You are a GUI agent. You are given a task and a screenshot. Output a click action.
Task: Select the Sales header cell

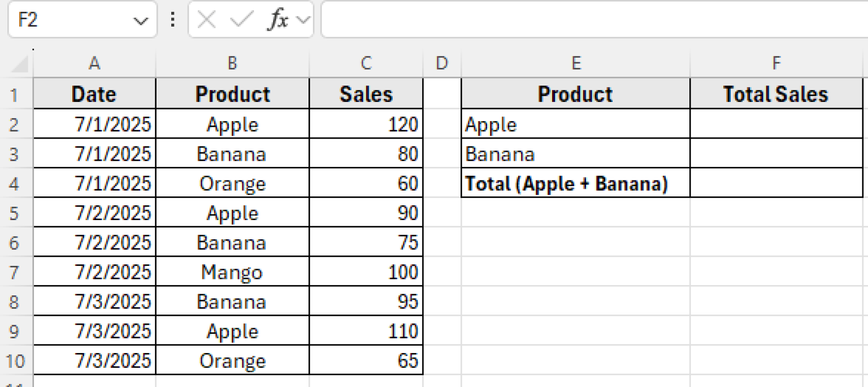[366, 94]
